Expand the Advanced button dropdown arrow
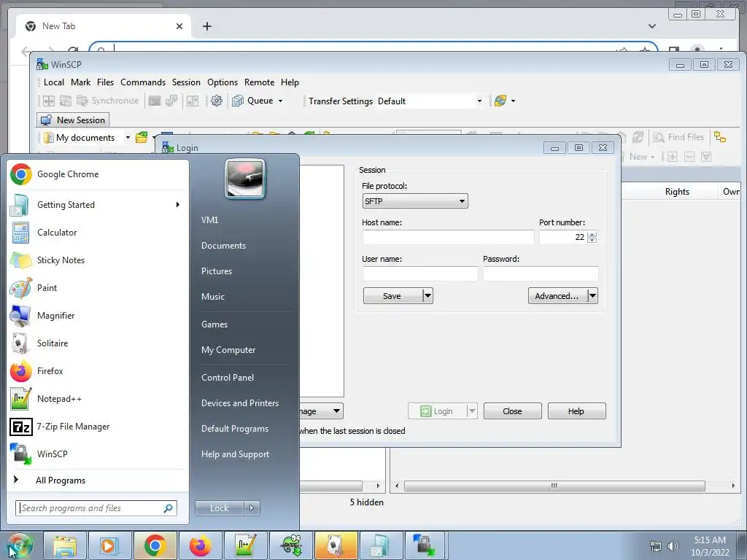The width and height of the screenshot is (747, 560). 592,296
